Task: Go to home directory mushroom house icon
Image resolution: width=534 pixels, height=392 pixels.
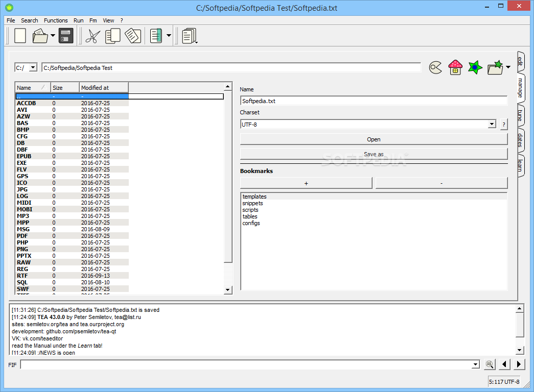Action: tap(455, 67)
